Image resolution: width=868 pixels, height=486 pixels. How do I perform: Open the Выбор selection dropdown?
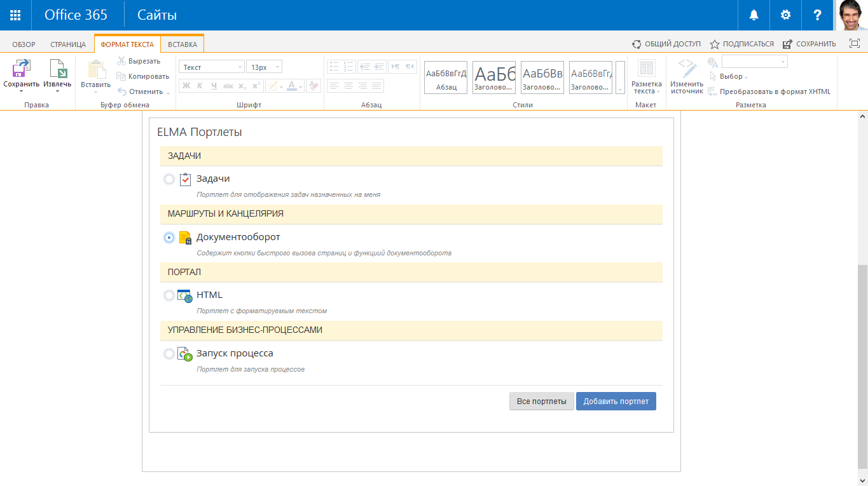(x=729, y=76)
